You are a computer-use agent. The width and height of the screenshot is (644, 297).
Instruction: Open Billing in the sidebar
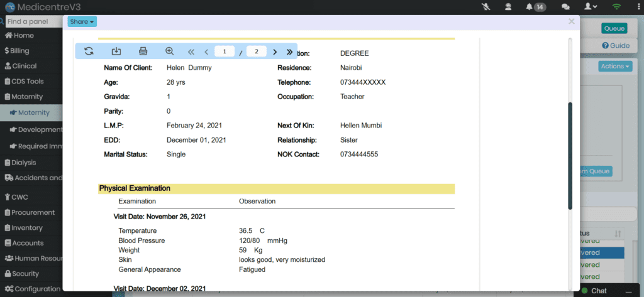[x=17, y=50]
